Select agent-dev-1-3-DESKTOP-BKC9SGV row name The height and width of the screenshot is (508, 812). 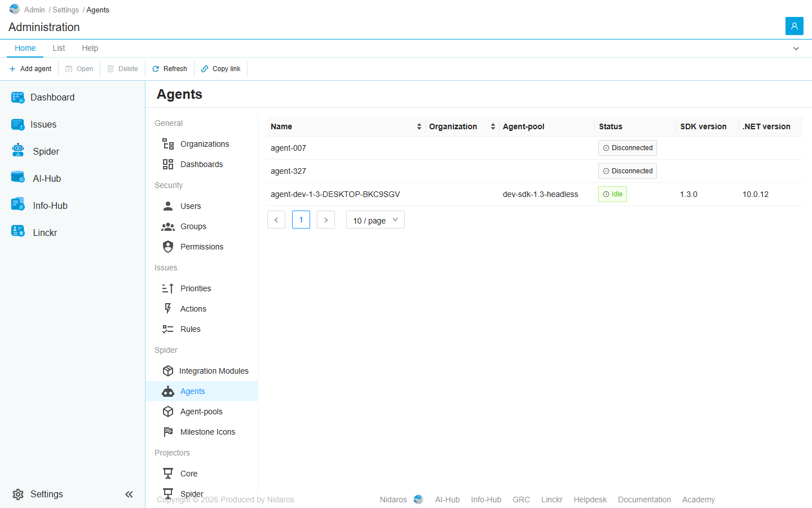click(335, 194)
